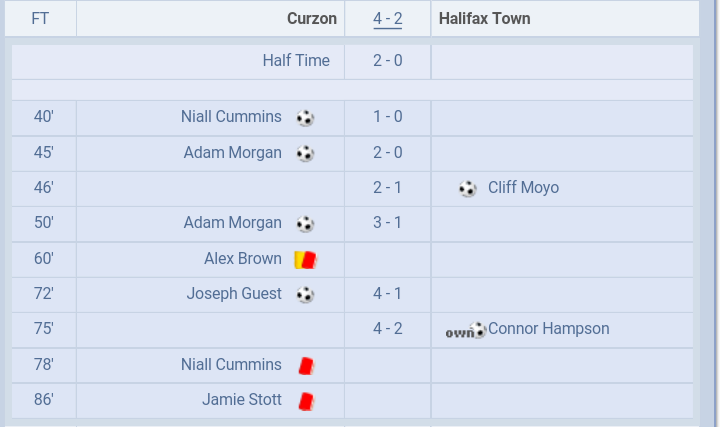Click Jamie Stott's name at 86'
The width and height of the screenshot is (720, 427).
242,399
